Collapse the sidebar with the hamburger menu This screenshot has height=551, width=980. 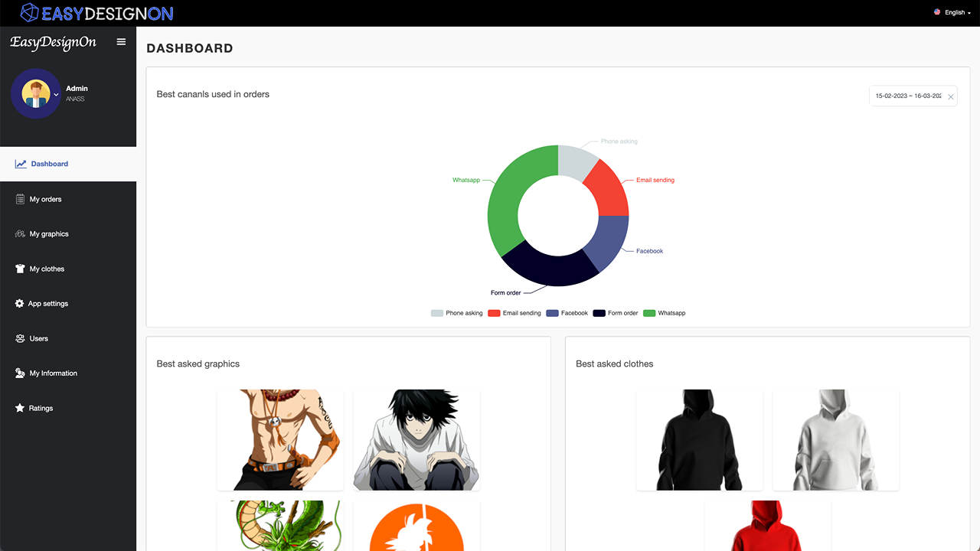(121, 42)
